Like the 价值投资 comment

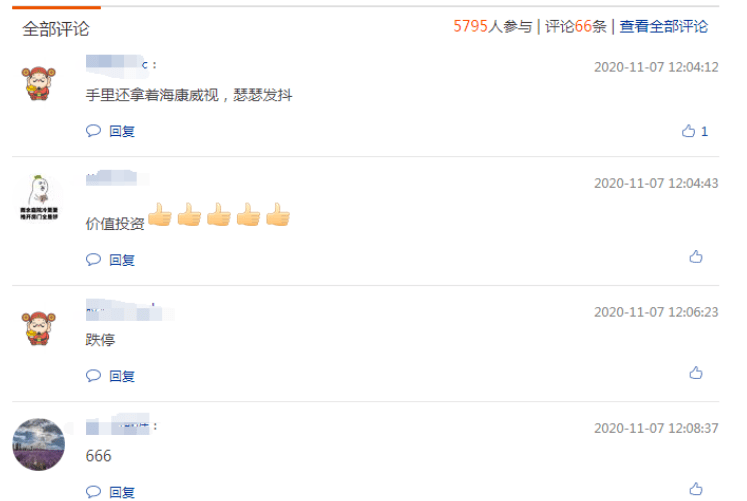click(696, 257)
